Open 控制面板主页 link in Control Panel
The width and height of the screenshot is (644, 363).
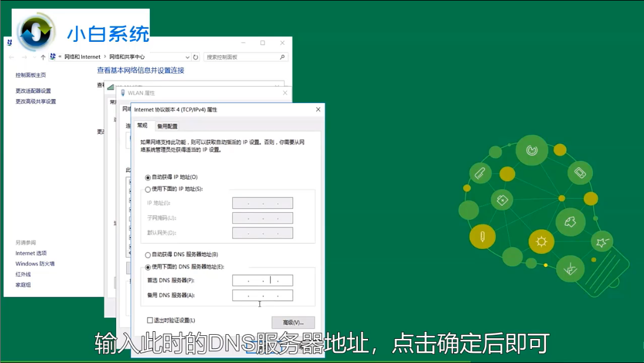coord(31,75)
